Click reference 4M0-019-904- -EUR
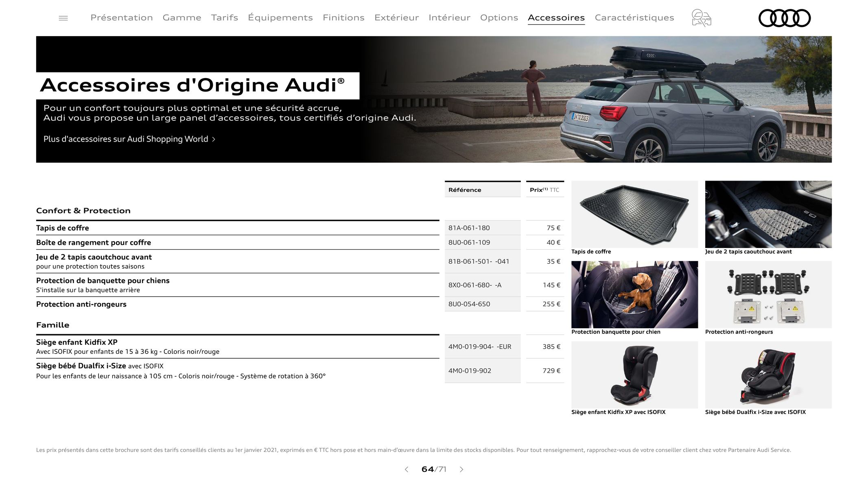 [x=480, y=347]
